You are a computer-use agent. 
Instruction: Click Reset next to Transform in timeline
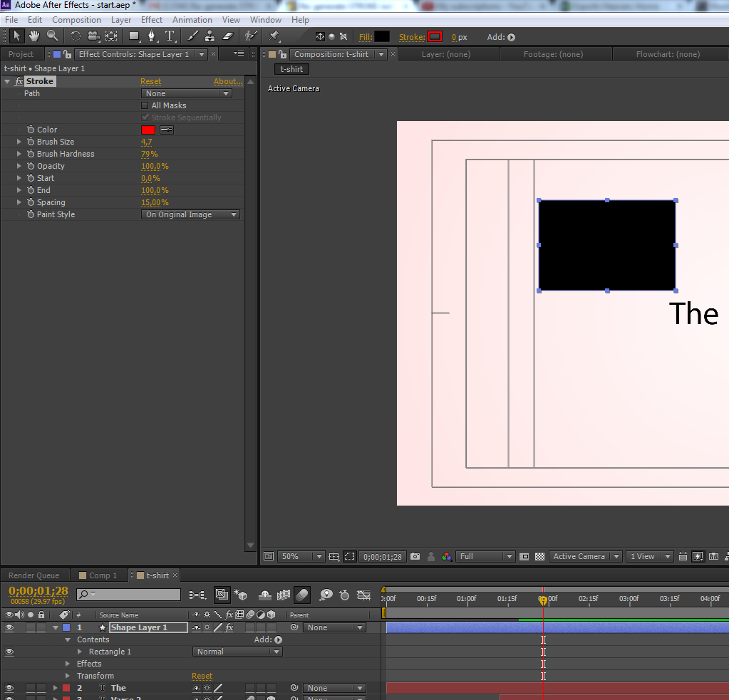tap(202, 676)
